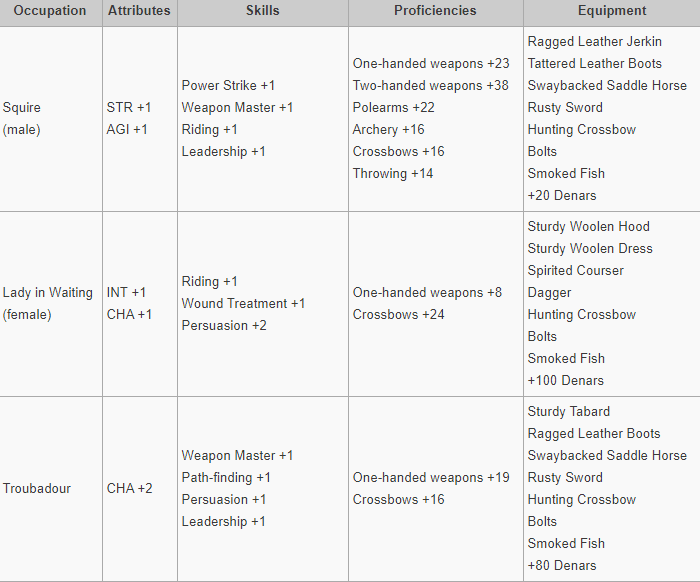The image size is (700, 582).
Task: Click Two-handed weapons +38 proficiency
Action: click(430, 86)
